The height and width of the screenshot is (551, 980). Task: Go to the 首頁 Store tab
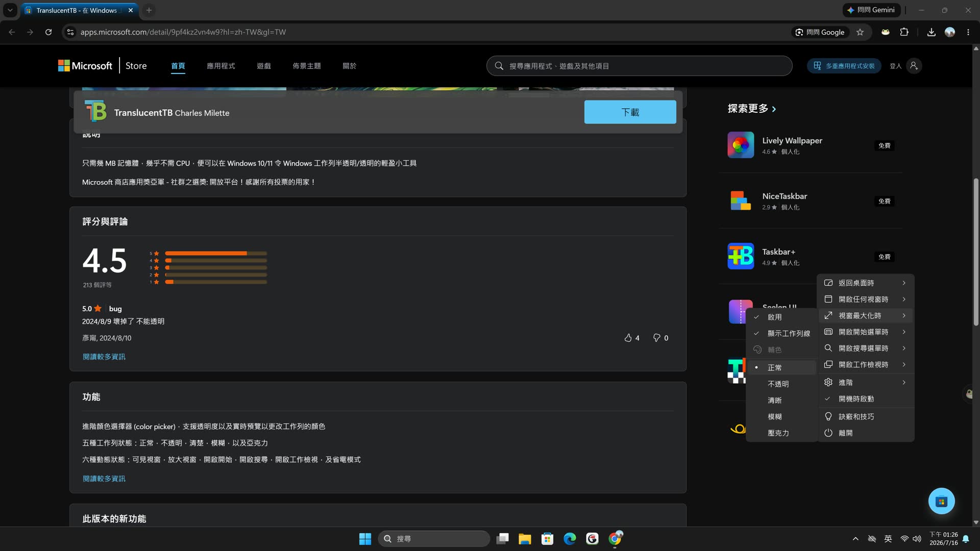pos(178,66)
